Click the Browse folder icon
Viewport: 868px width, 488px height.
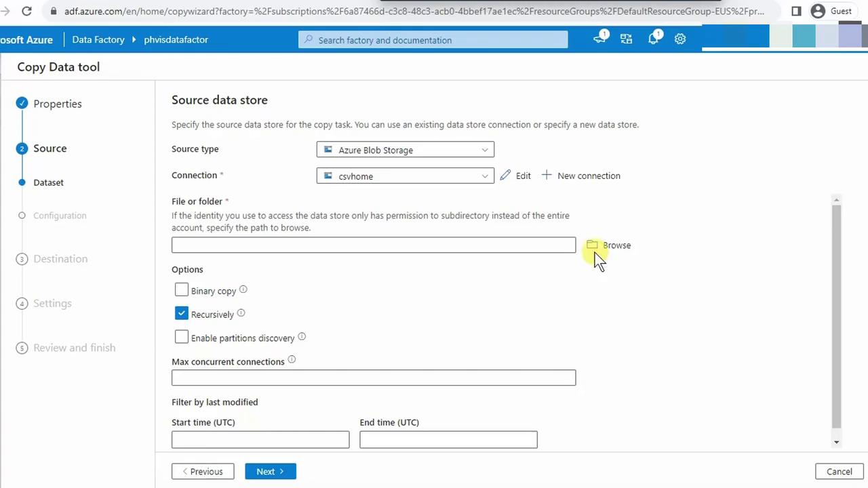coord(592,245)
